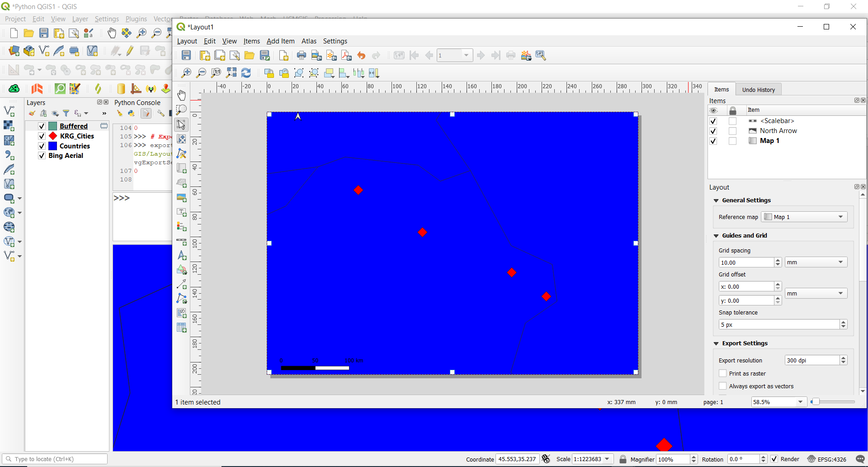Refresh the layout view
Viewport: 868px width, 467px height.
click(246, 73)
